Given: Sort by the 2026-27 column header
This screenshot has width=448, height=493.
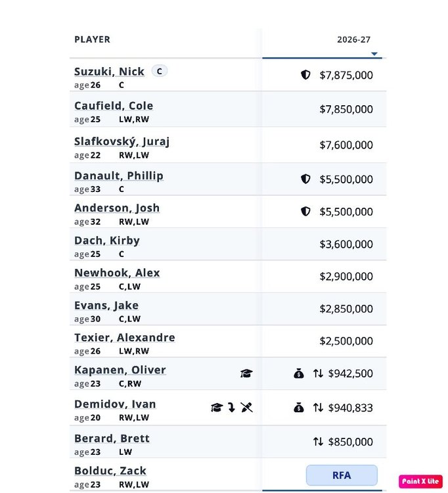Looking at the screenshot, I should point(354,39).
